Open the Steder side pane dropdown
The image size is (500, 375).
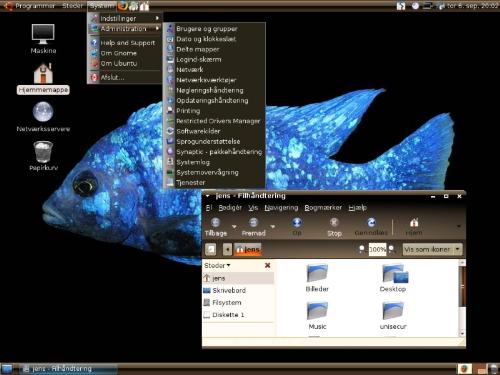coord(217,265)
